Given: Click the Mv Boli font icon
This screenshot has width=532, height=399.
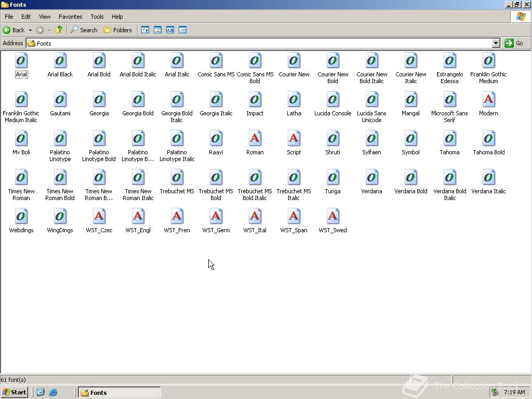Looking at the screenshot, I should 21,139.
